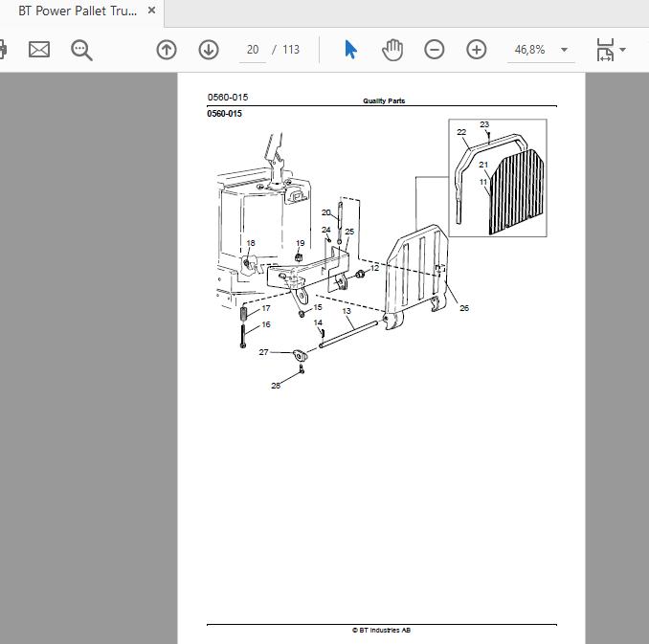The image size is (649, 644).
Task: Click the inset detail drawing with part 22
Action: pos(498,178)
